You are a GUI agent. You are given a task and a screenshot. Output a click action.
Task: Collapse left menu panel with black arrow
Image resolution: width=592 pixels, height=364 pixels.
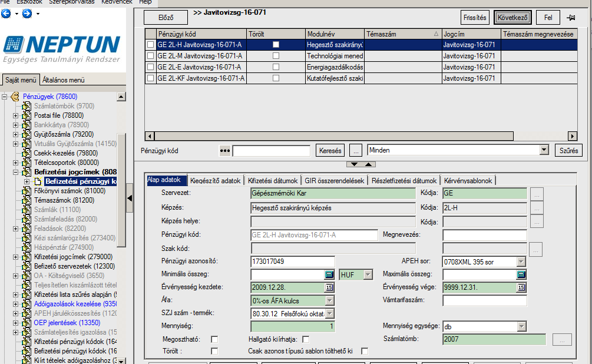point(130,198)
